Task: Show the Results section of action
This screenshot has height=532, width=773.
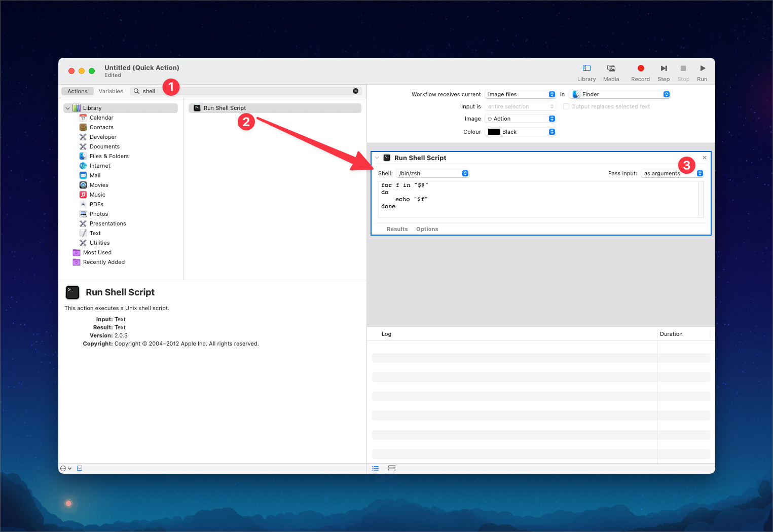Action: click(397, 229)
